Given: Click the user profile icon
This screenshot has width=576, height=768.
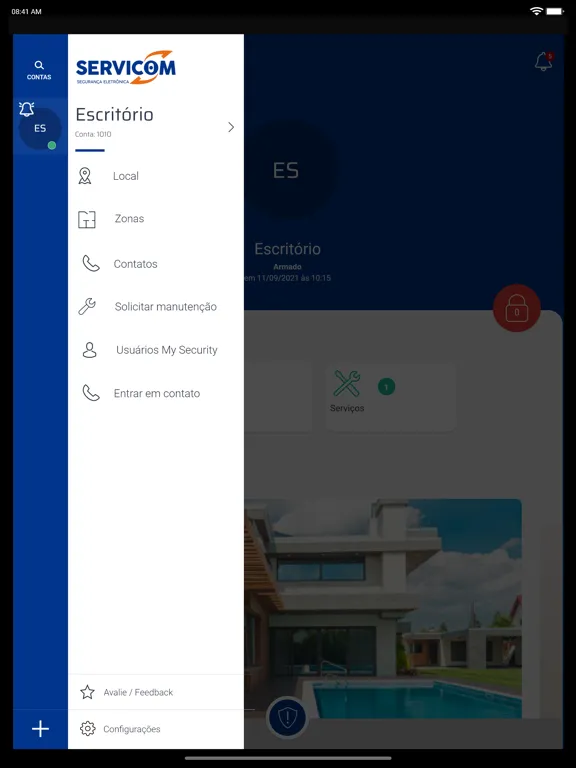Looking at the screenshot, I should 90,350.
